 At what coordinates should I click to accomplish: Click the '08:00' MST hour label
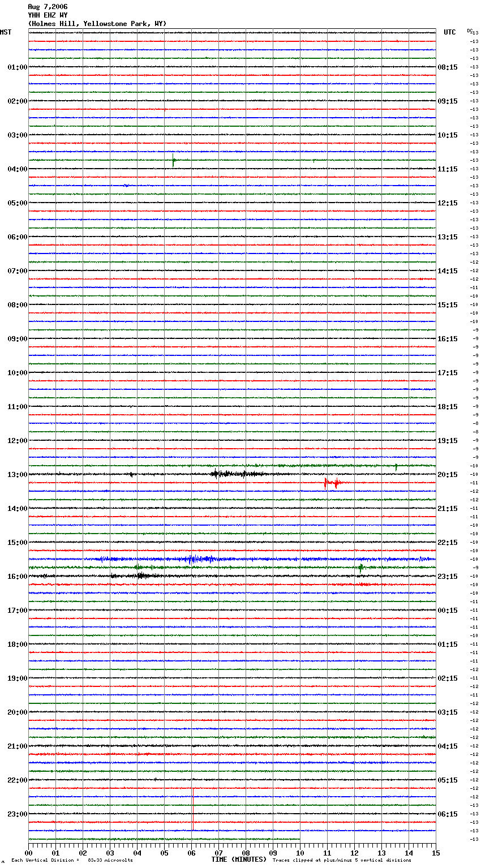[18, 305]
